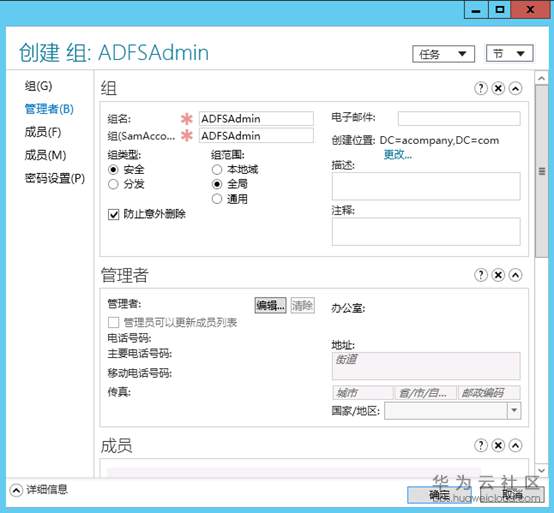The height and width of the screenshot is (513, 554).
Task: Click the 更改... location link
Action: coord(398,154)
